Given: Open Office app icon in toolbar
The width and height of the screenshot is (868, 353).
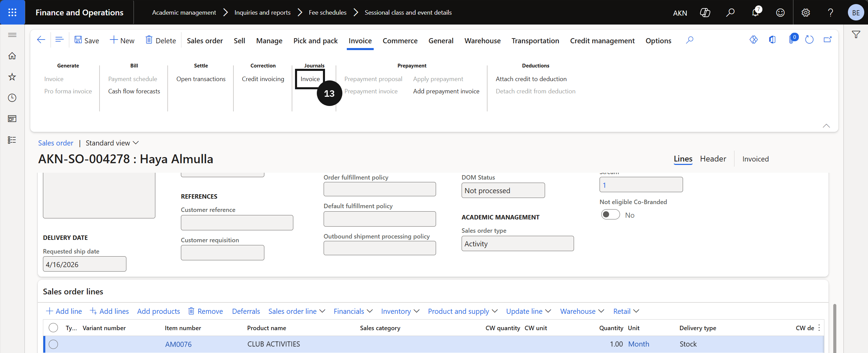Looking at the screenshot, I should pyautogui.click(x=772, y=40).
